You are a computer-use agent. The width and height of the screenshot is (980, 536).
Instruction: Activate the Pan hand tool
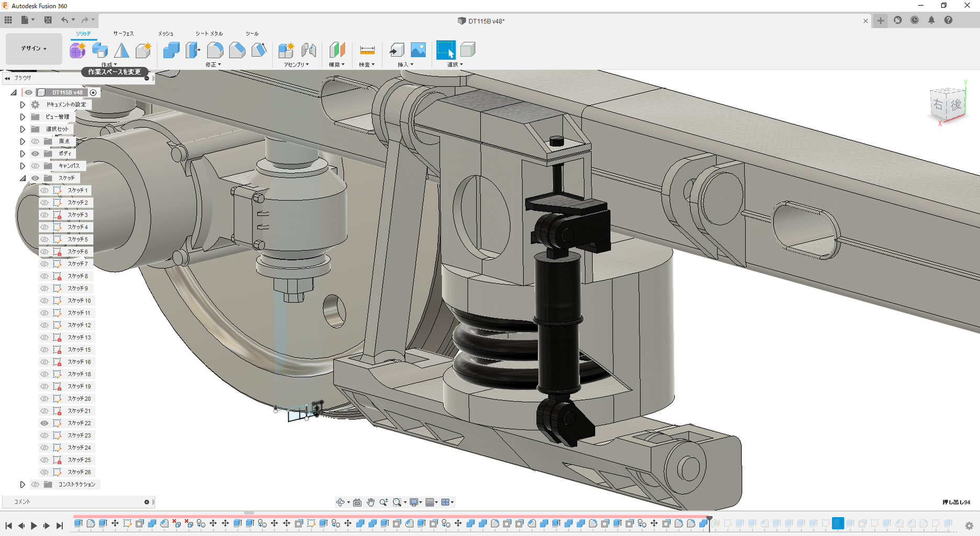click(x=371, y=502)
